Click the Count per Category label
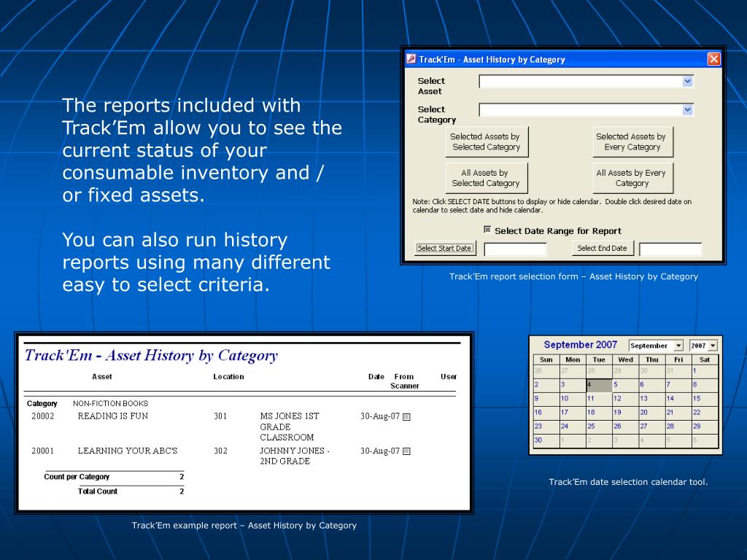The width and height of the screenshot is (747, 560). [77, 477]
